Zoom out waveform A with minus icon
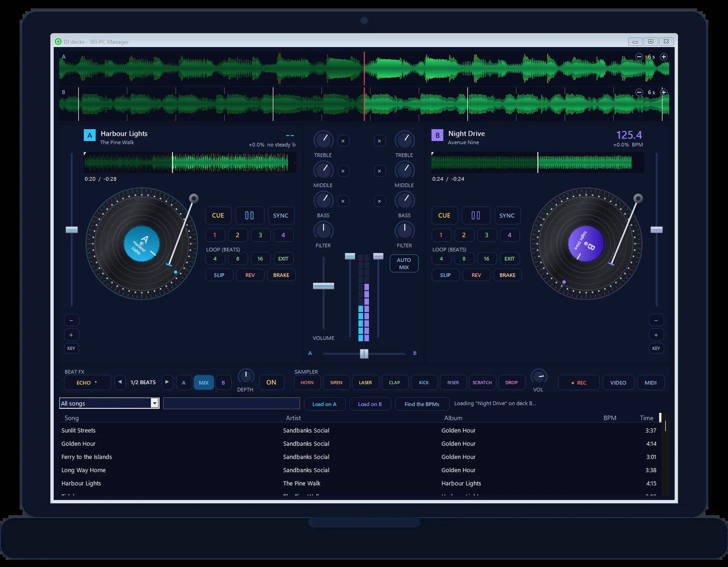The width and height of the screenshot is (728, 567). [x=639, y=57]
